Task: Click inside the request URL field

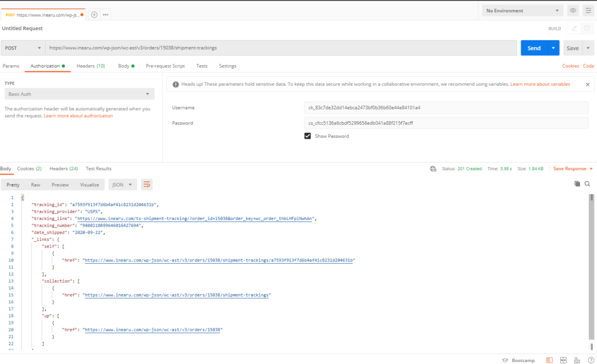Action: click(233, 48)
